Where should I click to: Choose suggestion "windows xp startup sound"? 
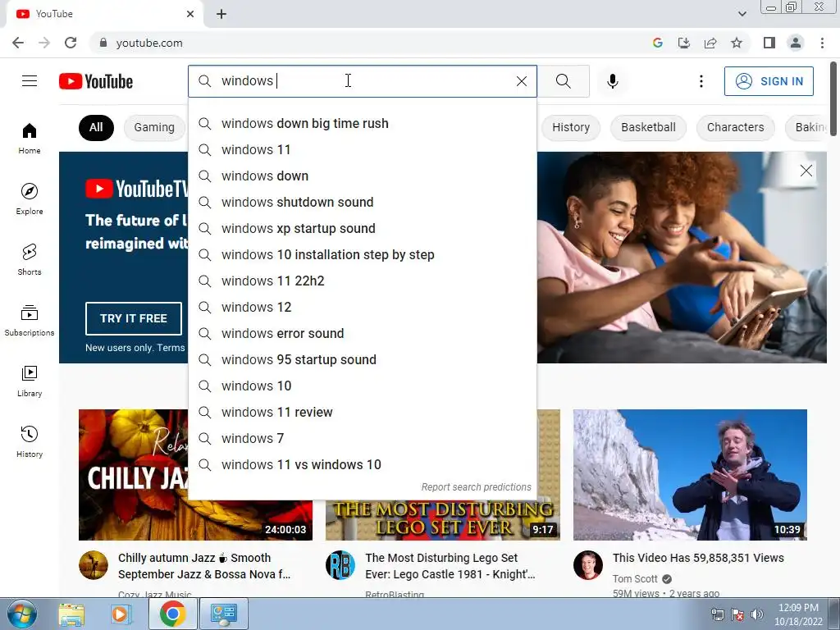[x=363, y=228]
